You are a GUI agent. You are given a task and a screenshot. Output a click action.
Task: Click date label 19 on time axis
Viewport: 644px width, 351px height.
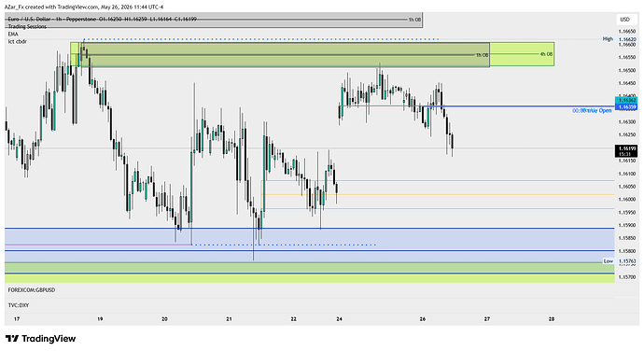tap(100, 319)
